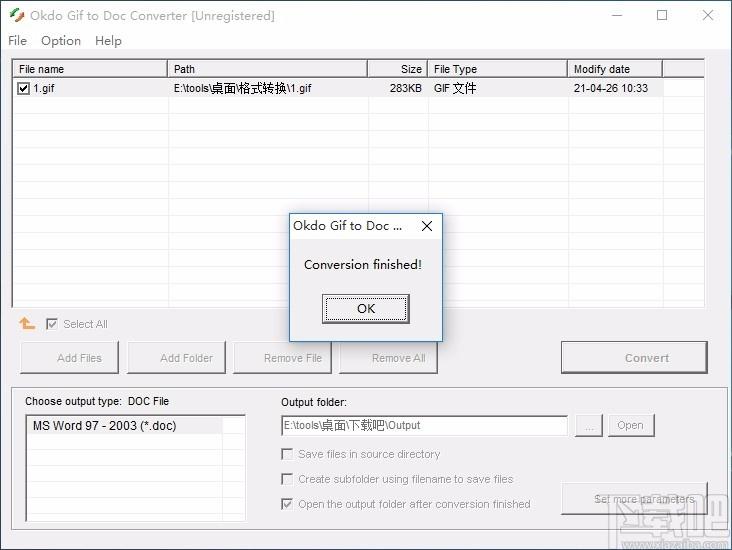The width and height of the screenshot is (732, 550).
Task: Enable Save files in source directory
Action: coord(287,454)
